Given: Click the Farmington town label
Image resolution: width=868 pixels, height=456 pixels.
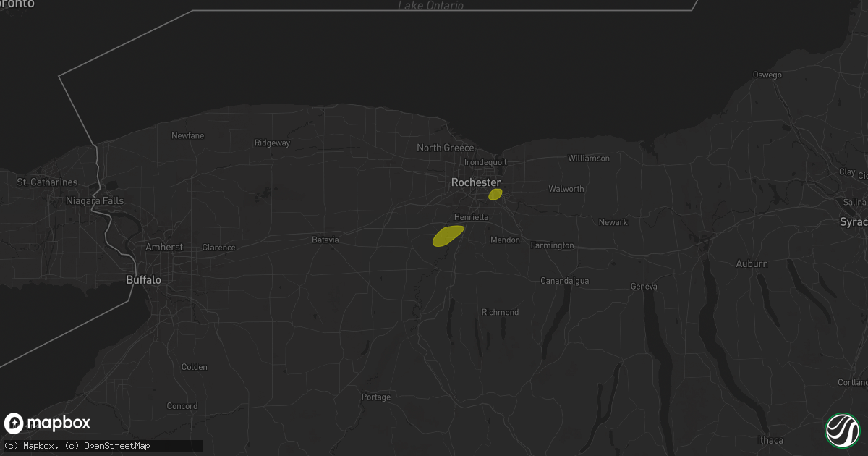Looking at the screenshot, I should click(552, 245).
